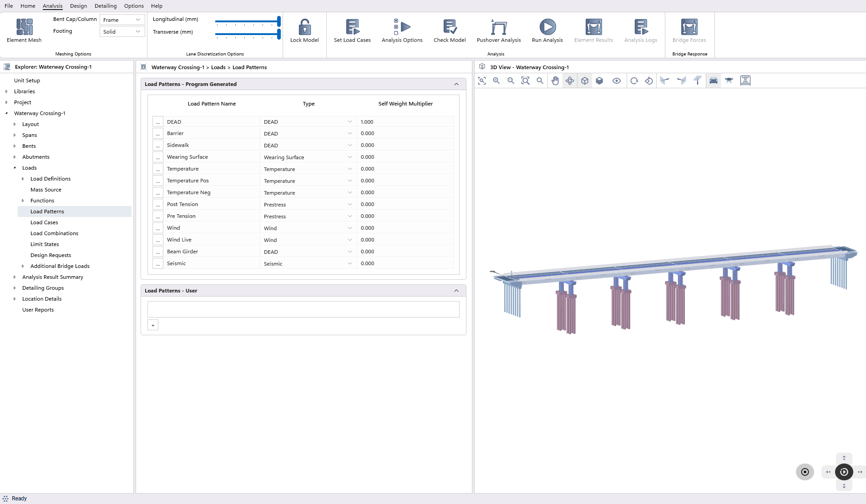Open the Detailing menu tab
Screen dimensions: 866x504
[105, 6]
